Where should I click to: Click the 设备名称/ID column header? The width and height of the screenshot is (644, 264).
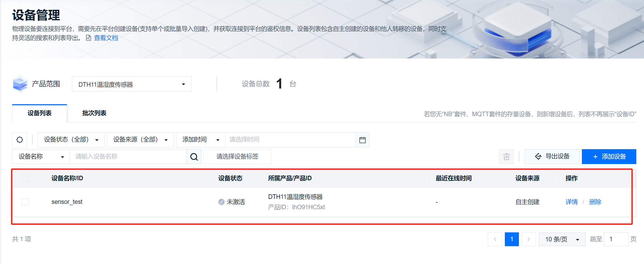[67, 178]
